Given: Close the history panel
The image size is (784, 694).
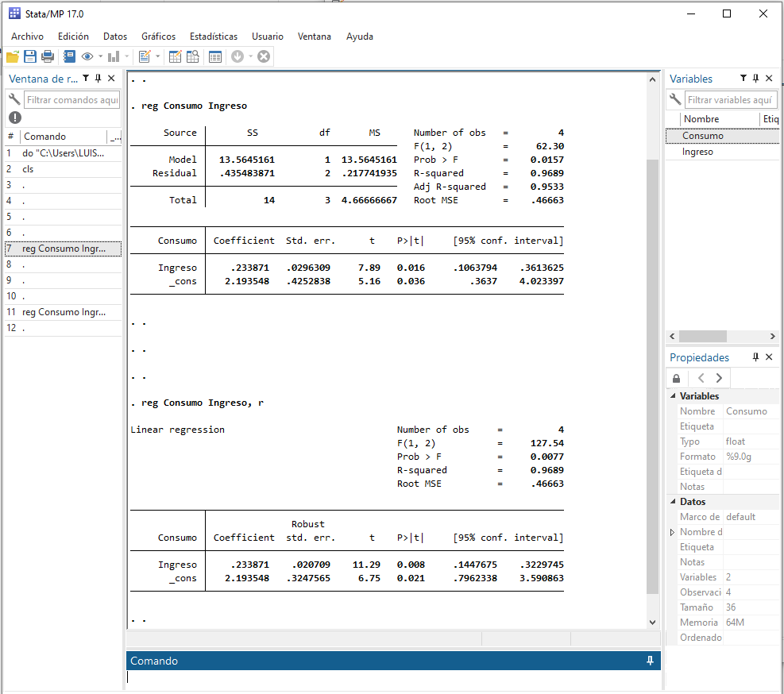Looking at the screenshot, I should 111,78.
